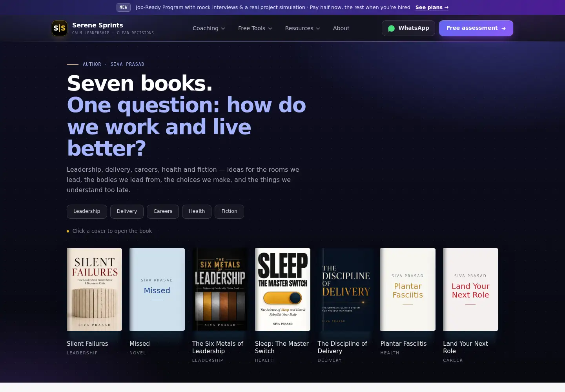
Task: Click the Silent Failures title text
Action: (x=87, y=344)
